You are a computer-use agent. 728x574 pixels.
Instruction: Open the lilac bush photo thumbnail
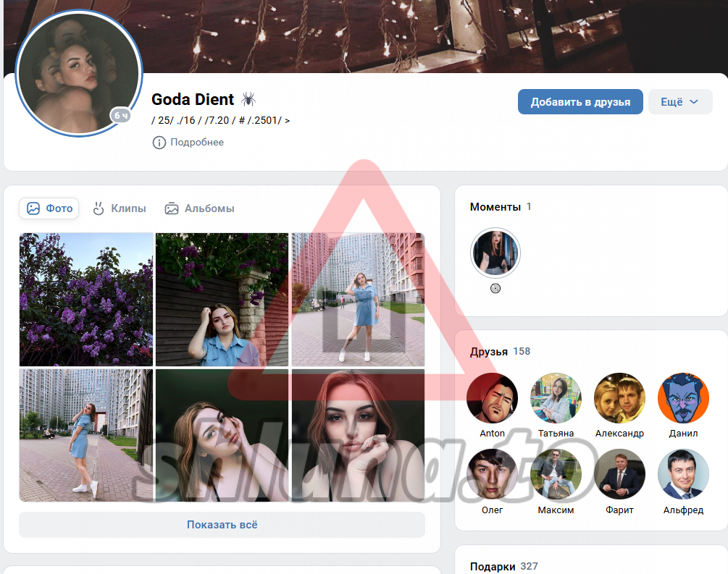tap(86, 299)
